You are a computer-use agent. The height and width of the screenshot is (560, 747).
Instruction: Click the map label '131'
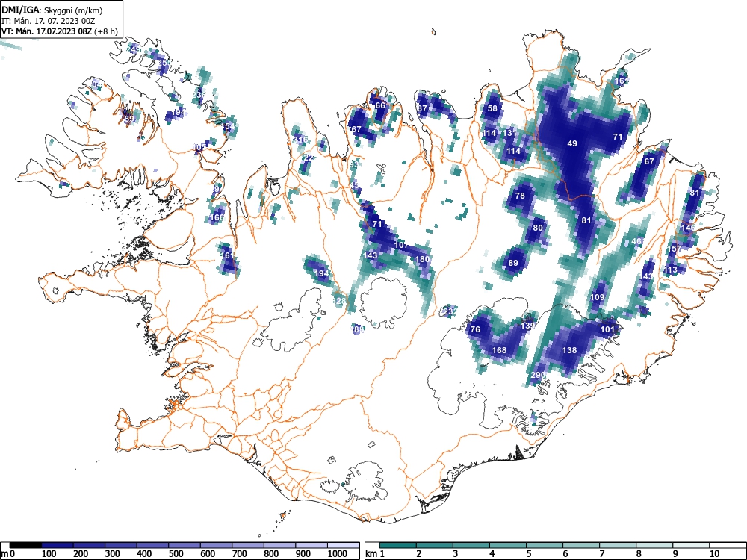pos(509,134)
